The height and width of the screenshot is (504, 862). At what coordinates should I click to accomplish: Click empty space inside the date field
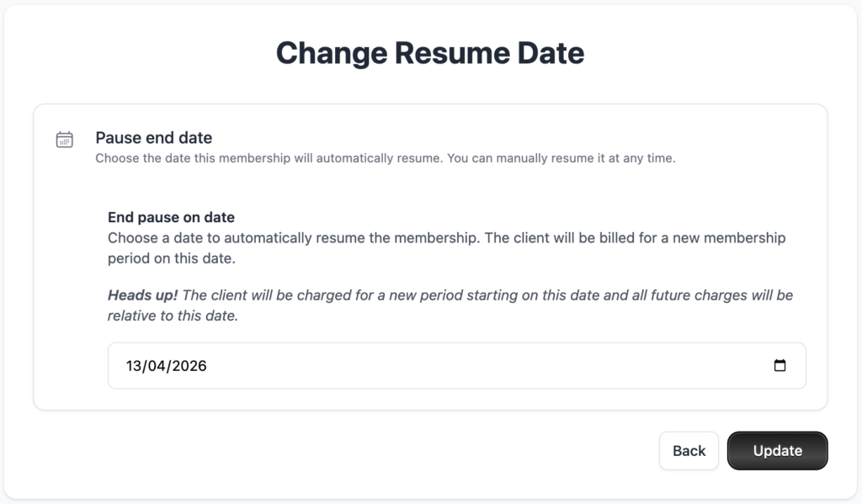click(505, 366)
